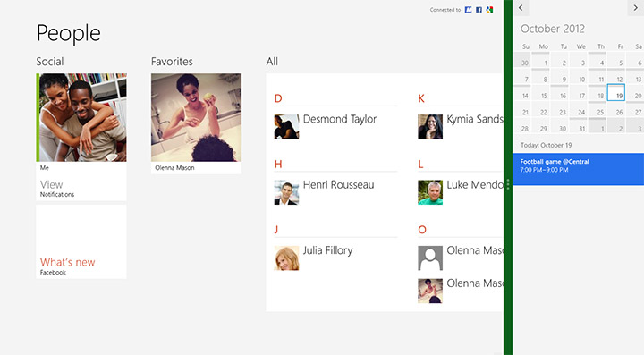Screen dimensions: 644x355
Task: Open the Microsoft account connection icon
Action: [x=468, y=10]
